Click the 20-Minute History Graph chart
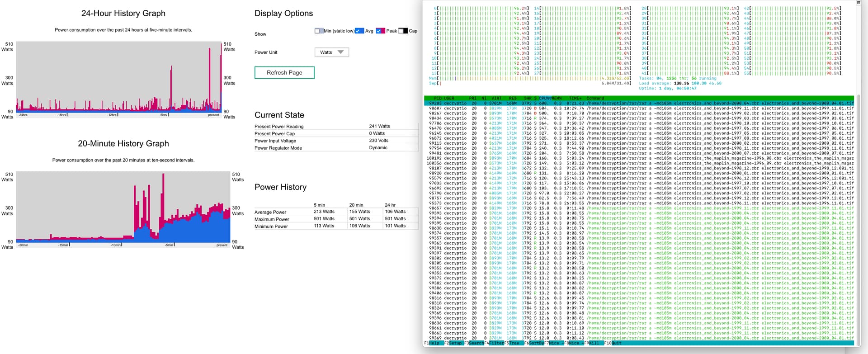 [x=123, y=207]
